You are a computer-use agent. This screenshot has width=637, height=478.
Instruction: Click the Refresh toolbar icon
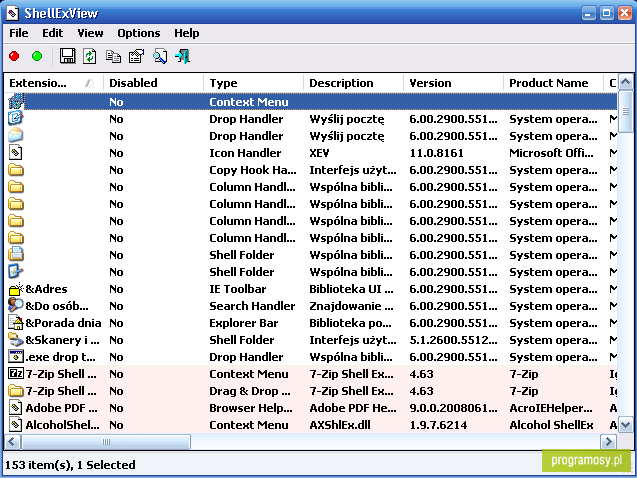(x=90, y=56)
